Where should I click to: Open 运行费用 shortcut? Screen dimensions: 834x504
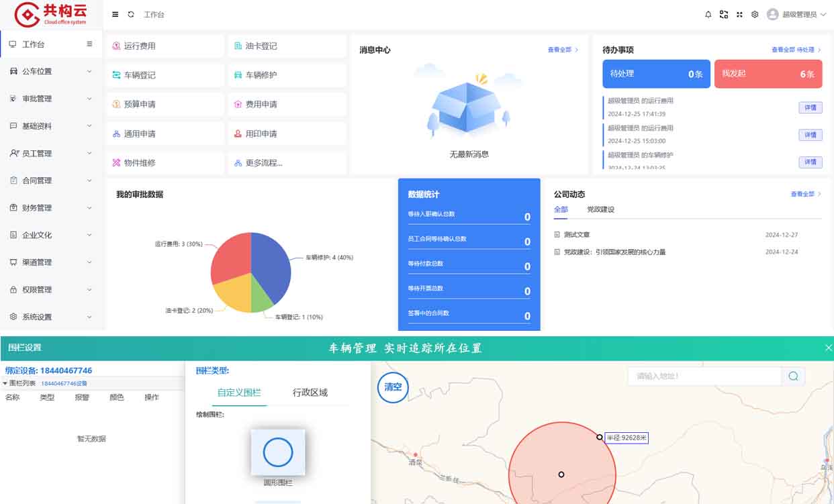pos(140,46)
